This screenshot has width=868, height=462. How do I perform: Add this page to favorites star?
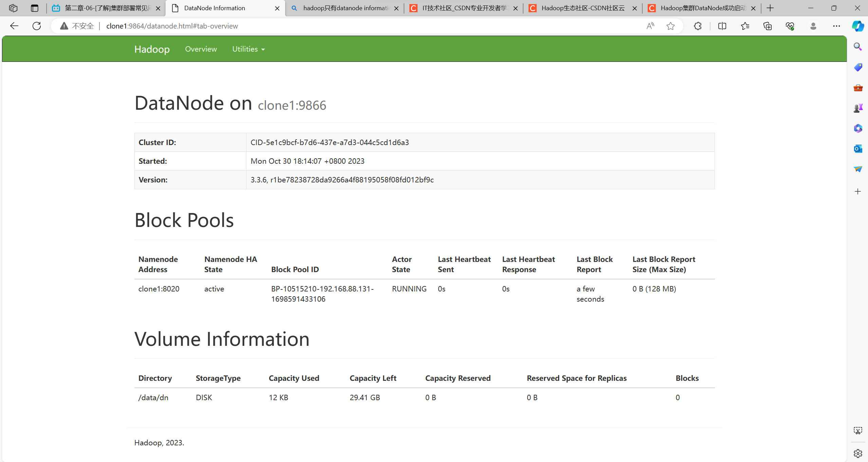tap(670, 26)
